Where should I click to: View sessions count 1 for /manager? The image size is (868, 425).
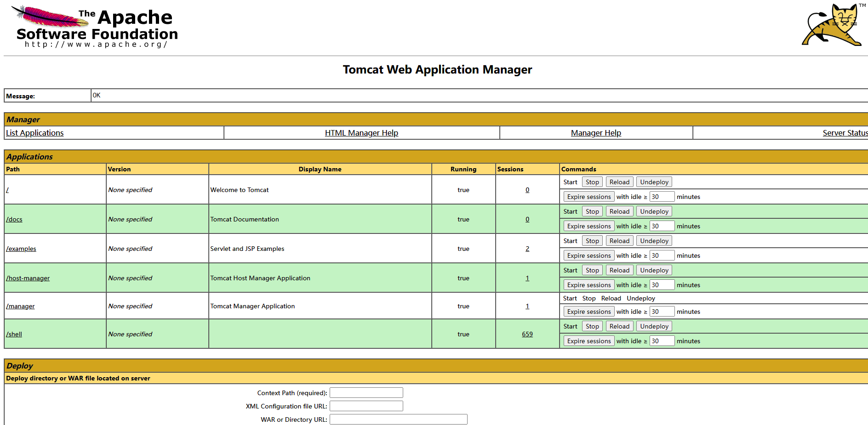527,306
